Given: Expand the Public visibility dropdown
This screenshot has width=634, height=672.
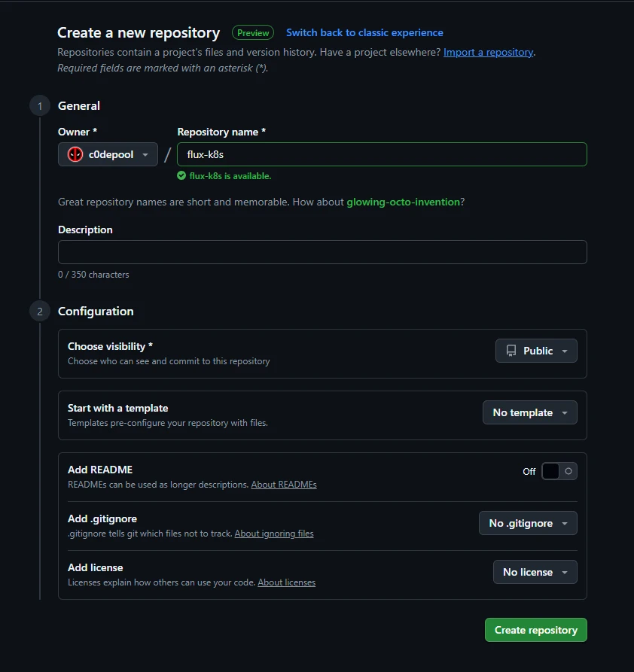Looking at the screenshot, I should [x=536, y=351].
